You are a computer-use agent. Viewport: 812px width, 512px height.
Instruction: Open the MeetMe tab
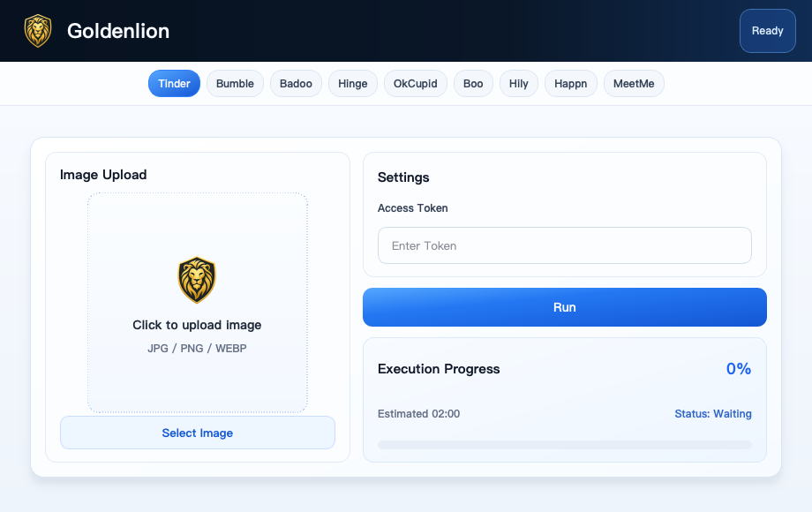(x=634, y=83)
